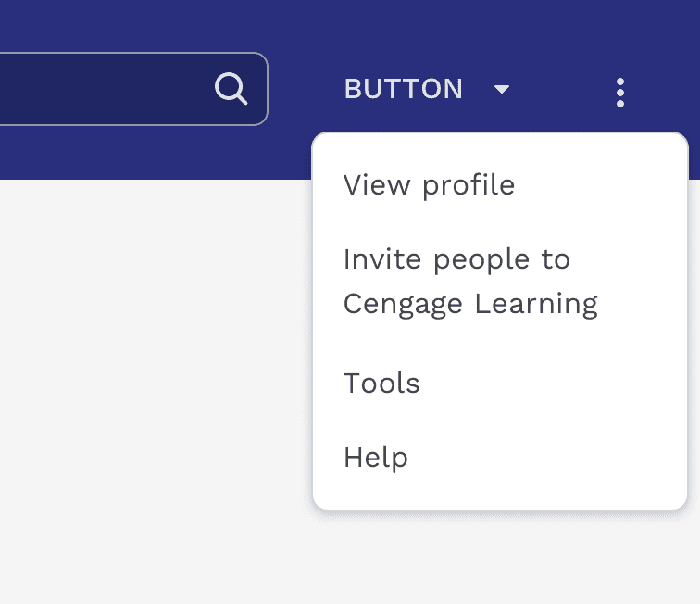Click the Tools text in the dropdown list
The image size is (700, 604).
381,384
